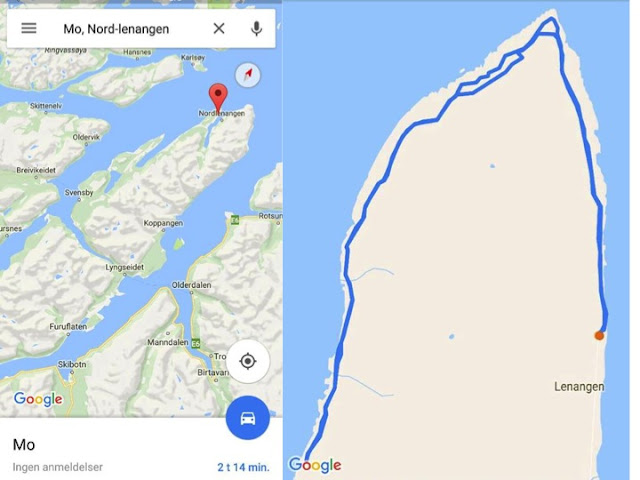Click the Google logo on left map
Screen dimensions: 640x480
point(38,399)
